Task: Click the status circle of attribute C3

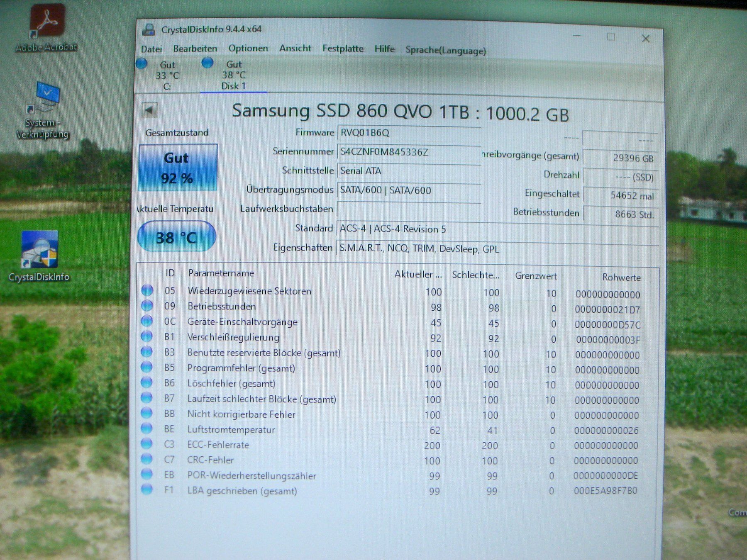Action: coord(146,443)
